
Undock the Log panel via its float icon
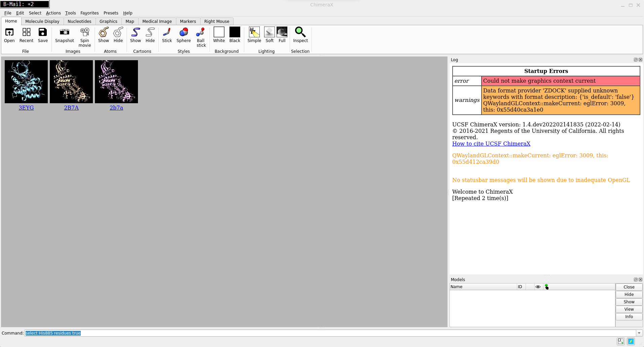click(635, 60)
